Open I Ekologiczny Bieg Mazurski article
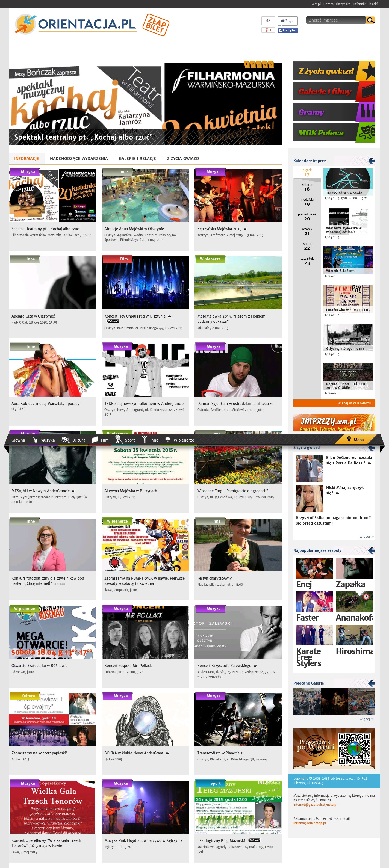 tap(221, 840)
